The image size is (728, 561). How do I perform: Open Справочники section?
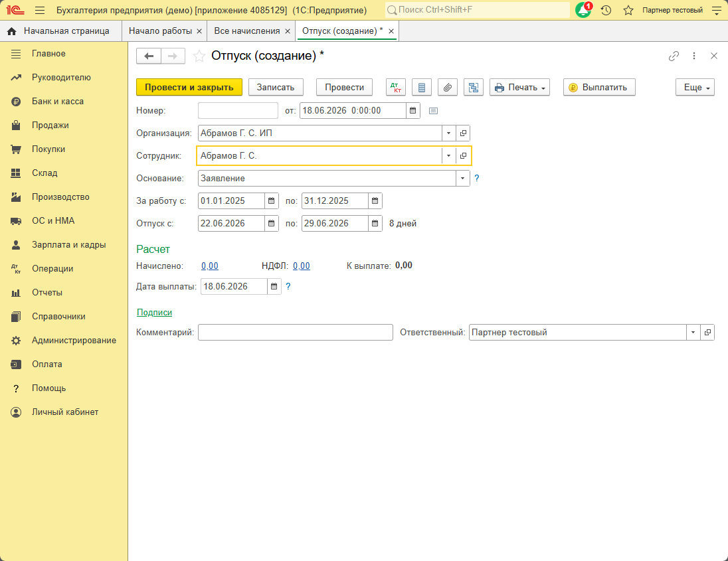64,317
